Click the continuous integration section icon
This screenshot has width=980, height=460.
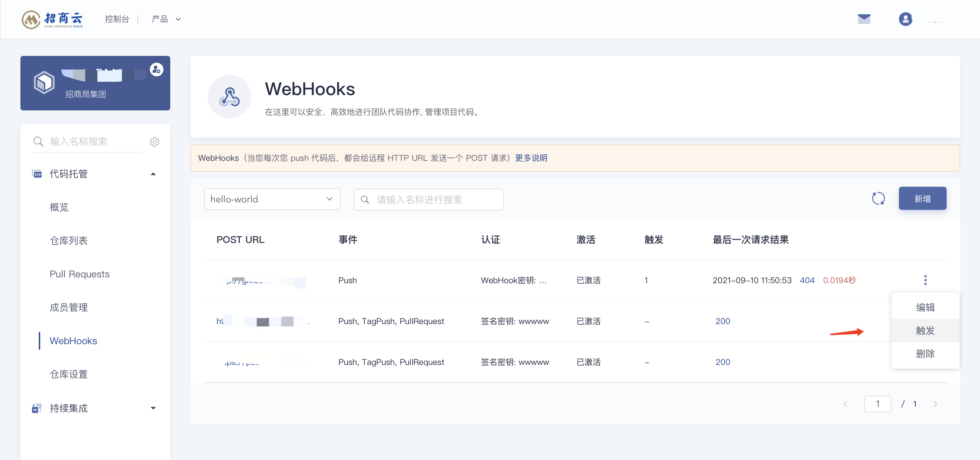pyautogui.click(x=37, y=408)
